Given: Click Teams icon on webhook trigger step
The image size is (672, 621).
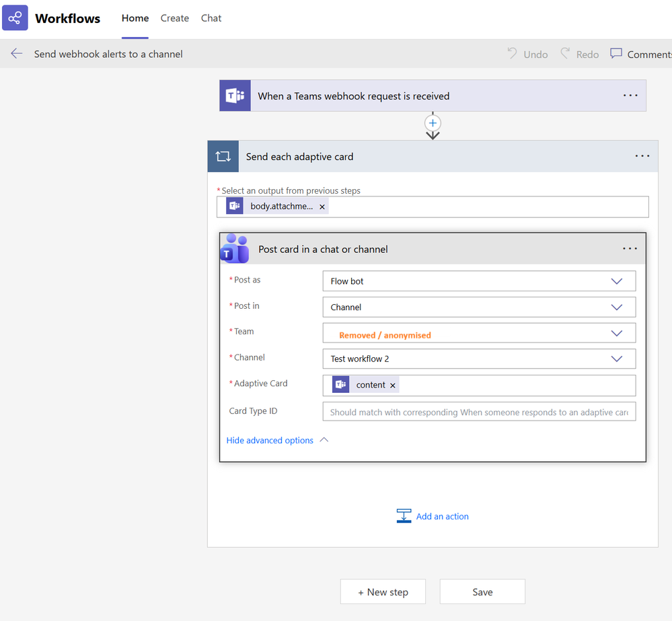Looking at the screenshot, I should pyautogui.click(x=235, y=96).
